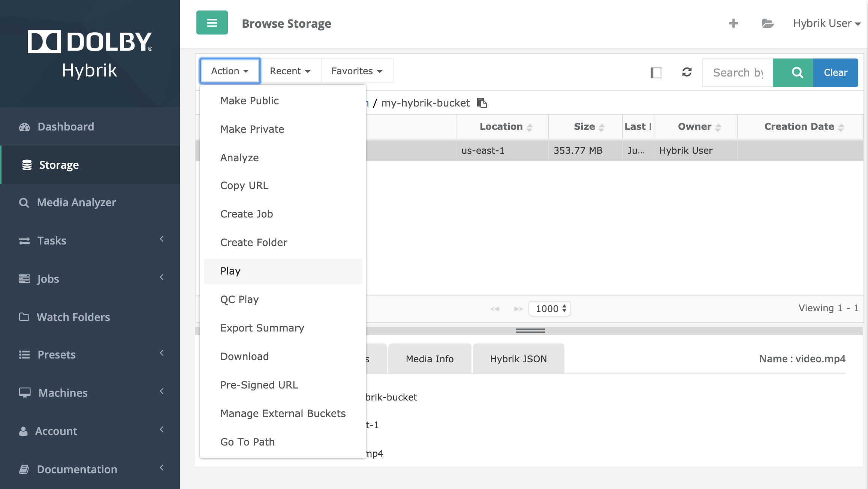The image size is (868, 489).
Task: Open the Hybrik User account menu
Action: (x=826, y=23)
